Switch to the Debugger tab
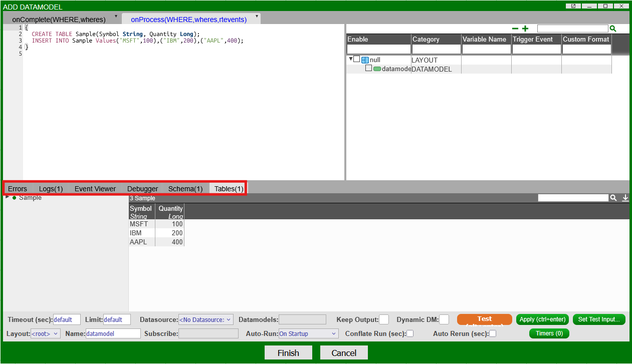The height and width of the screenshot is (364, 632). [142, 189]
